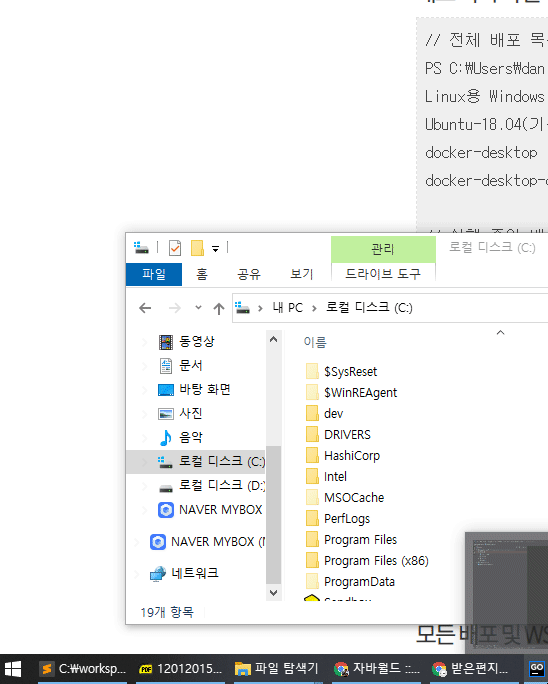Select 바탕 화면 in the navigation pane

pyautogui.click(x=205, y=389)
